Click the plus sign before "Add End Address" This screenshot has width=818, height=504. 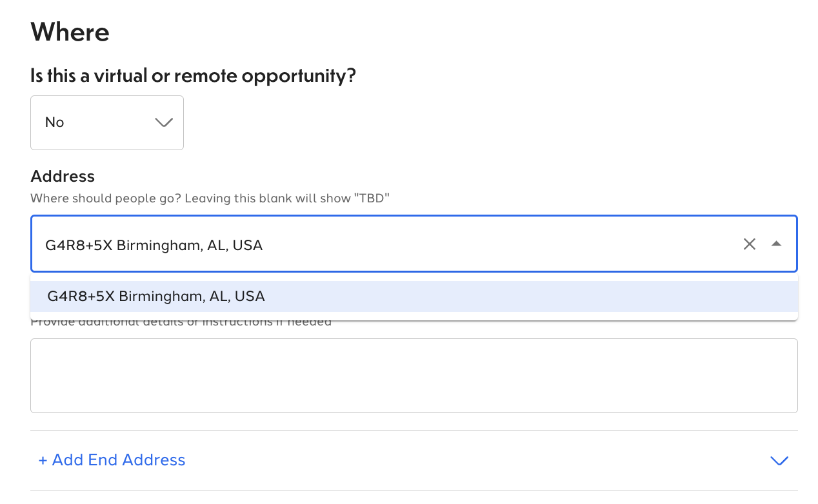point(43,460)
